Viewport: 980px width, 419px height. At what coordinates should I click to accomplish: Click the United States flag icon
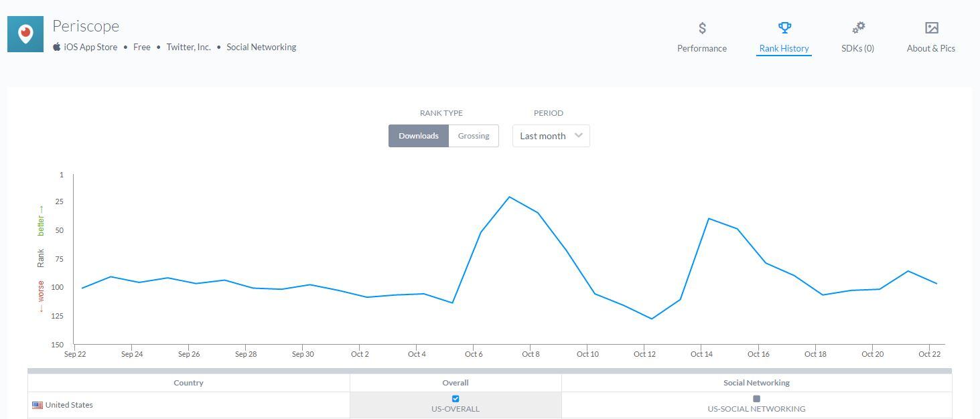coord(38,405)
